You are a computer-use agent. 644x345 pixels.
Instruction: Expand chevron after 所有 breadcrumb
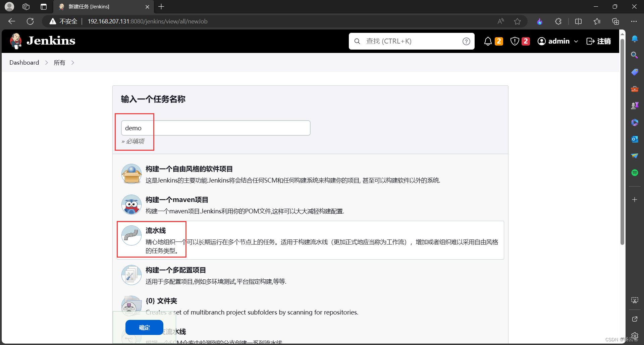[x=73, y=63]
